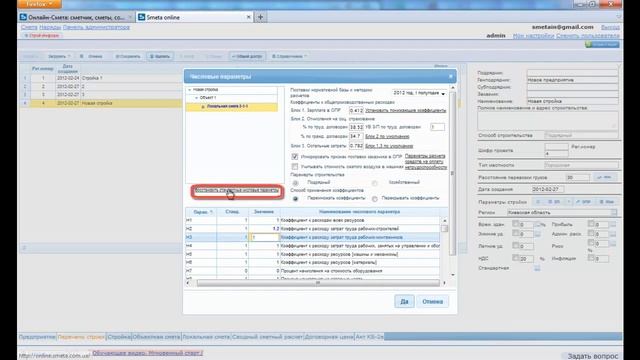
Task: Click Отмена button in the dialog
Action: [432, 302]
